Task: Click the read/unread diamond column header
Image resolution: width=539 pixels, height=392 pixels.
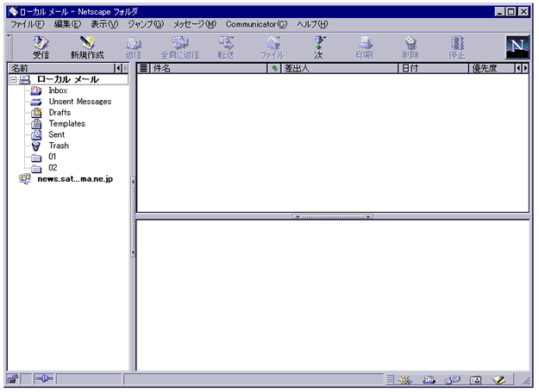Action: coord(274,68)
